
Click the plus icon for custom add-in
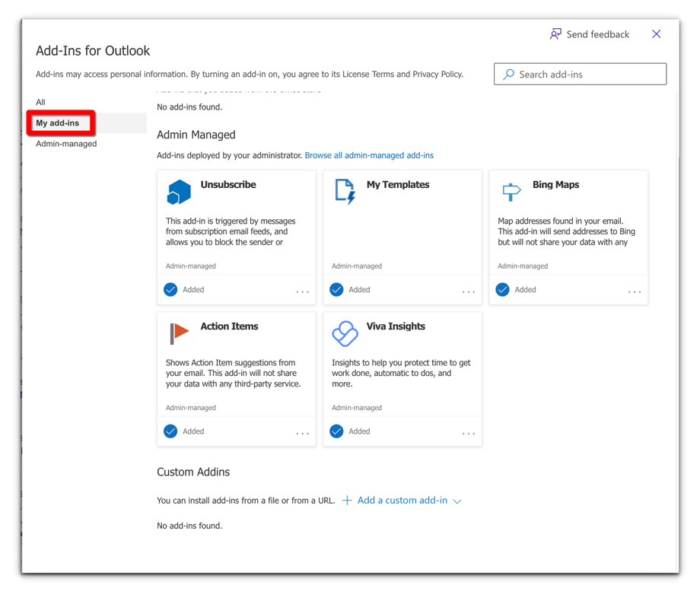[x=347, y=501]
